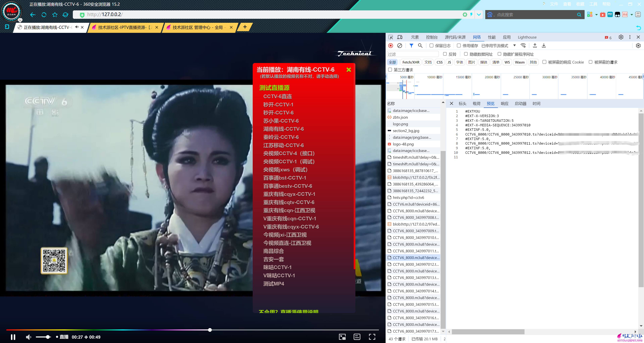Reload the page with refresh icon

pos(44,15)
